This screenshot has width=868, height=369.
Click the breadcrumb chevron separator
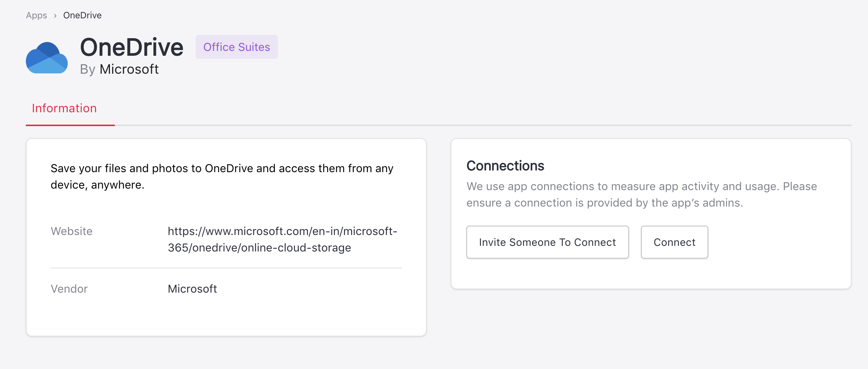[x=55, y=16]
